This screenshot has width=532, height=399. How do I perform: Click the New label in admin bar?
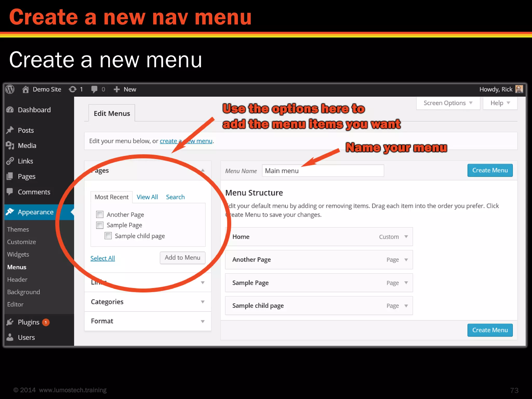130,89
